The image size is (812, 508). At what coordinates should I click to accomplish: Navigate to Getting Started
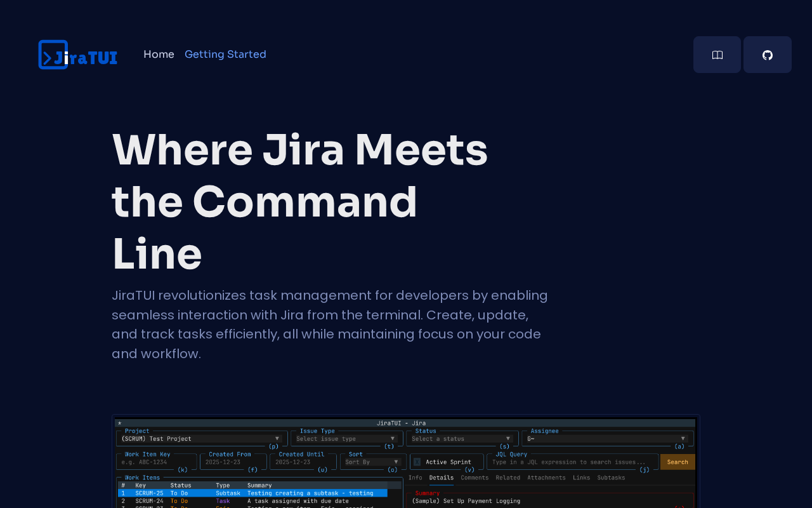pos(225,53)
